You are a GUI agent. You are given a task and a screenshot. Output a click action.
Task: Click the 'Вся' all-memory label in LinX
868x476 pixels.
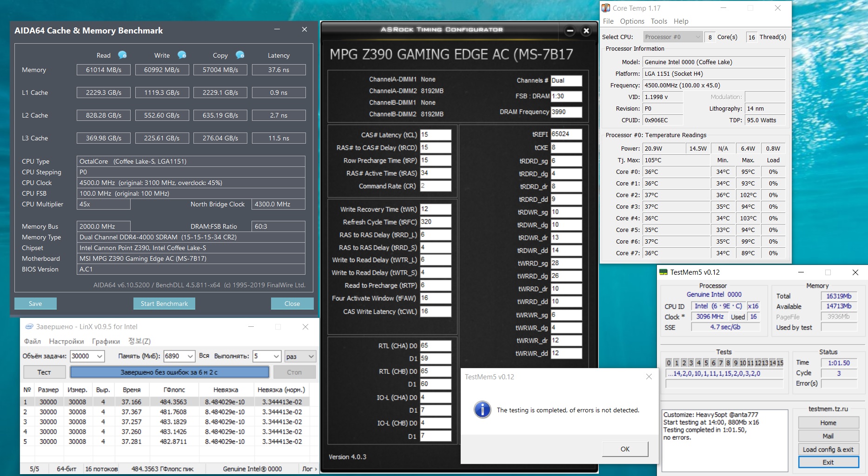(204, 356)
